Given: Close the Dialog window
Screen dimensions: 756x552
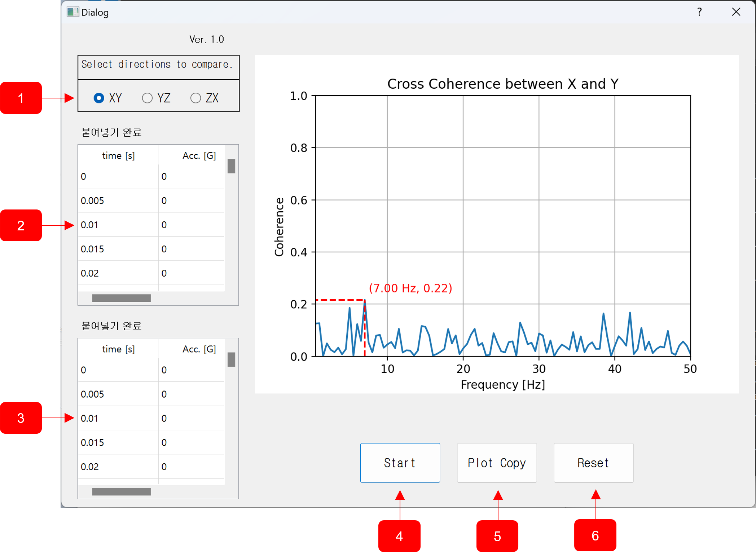Looking at the screenshot, I should (x=736, y=12).
